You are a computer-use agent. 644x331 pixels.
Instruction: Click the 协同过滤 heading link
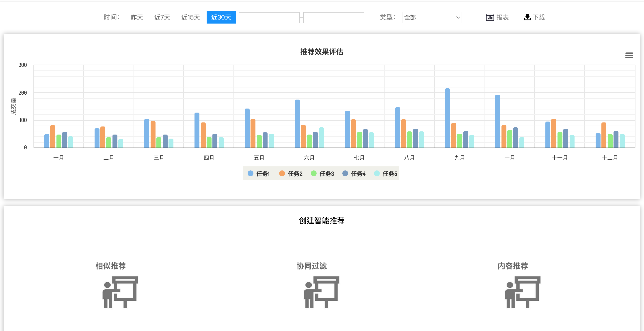click(x=311, y=266)
